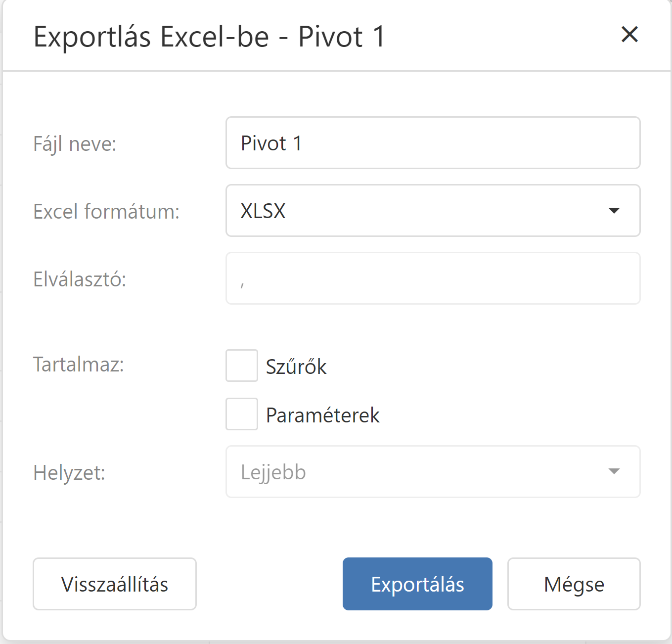Click the Tartalmaz: label
672x644 pixels.
point(78,365)
